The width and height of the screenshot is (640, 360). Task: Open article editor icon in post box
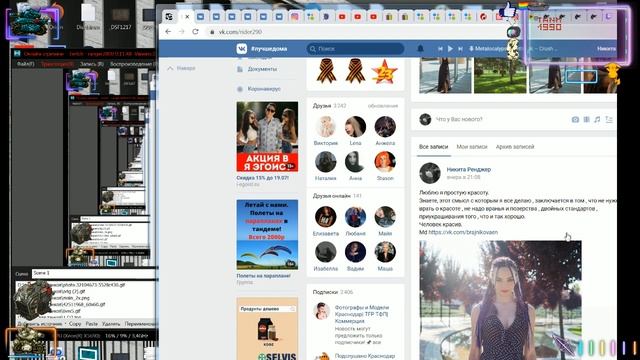(609, 119)
